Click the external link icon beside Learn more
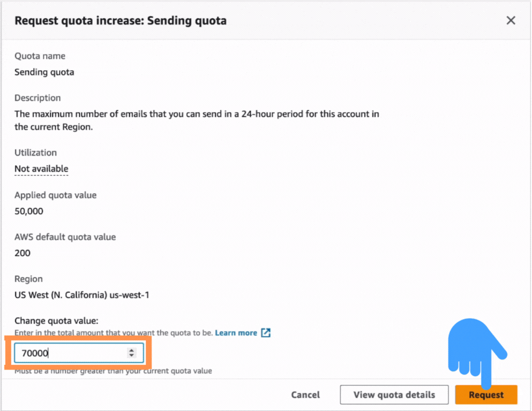This screenshot has width=532, height=411. (266, 332)
